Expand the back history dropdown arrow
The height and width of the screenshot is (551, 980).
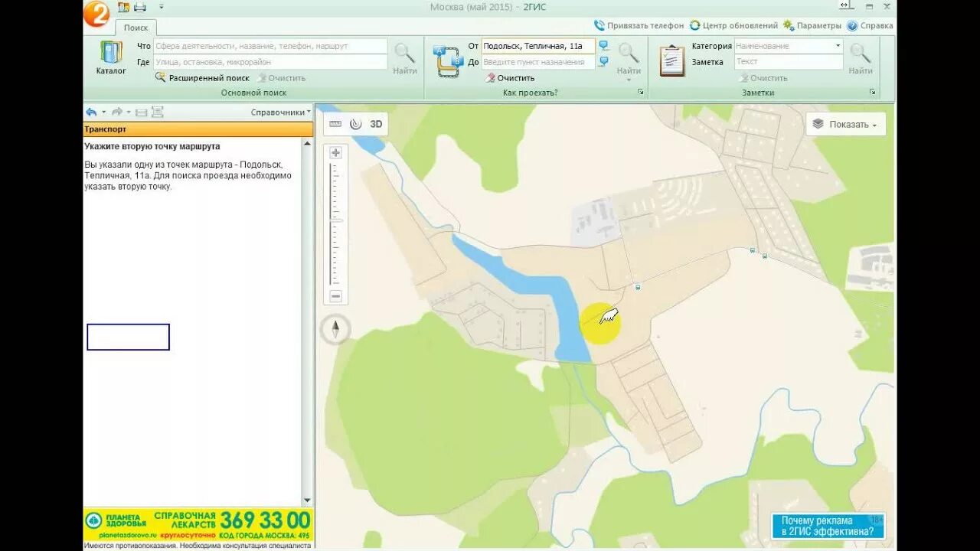(x=103, y=112)
